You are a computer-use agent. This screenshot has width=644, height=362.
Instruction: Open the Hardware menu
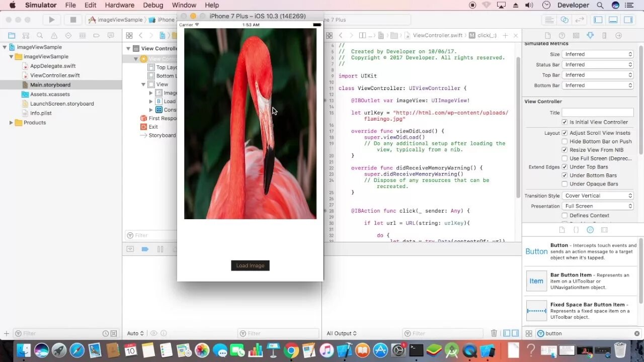pos(120,5)
